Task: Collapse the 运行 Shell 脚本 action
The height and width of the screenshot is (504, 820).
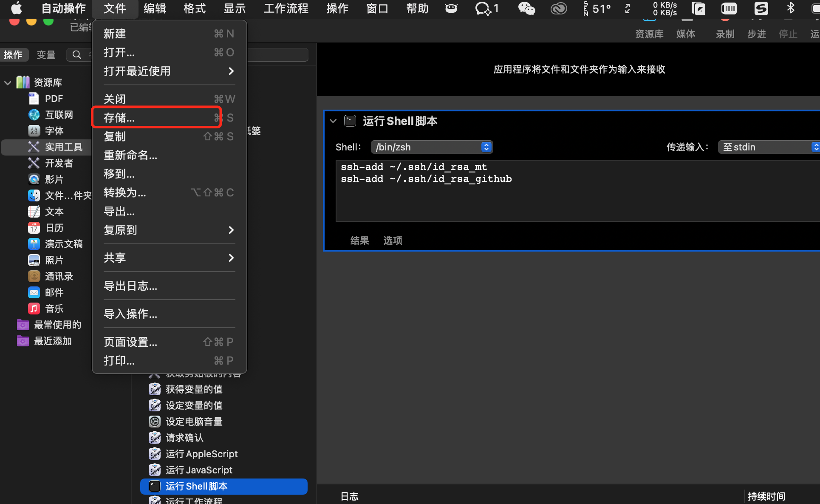Action: coord(333,121)
